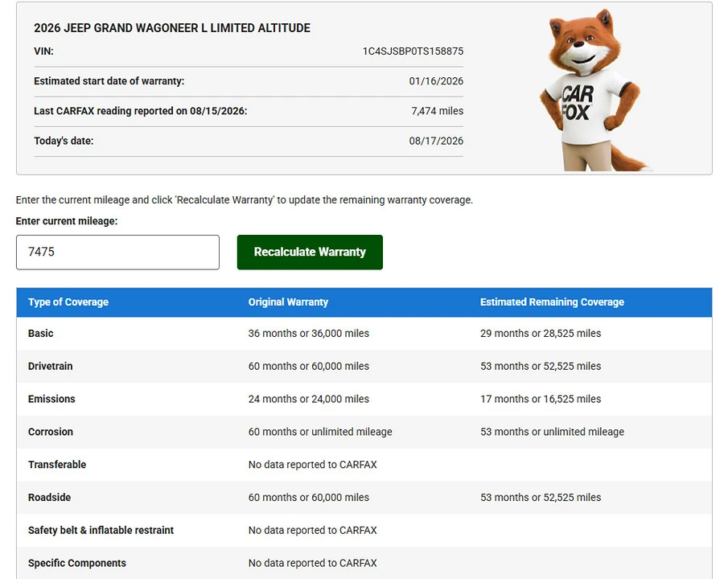728x579 pixels.
Task: Click the 7,474 miles CARFAX reading
Action: tap(437, 111)
